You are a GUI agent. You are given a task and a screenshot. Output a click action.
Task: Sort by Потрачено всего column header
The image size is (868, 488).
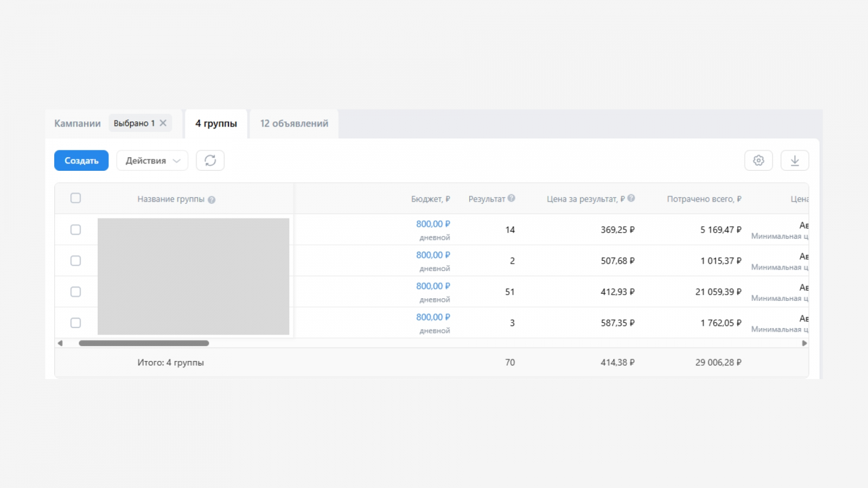click(x=704, y=199)
